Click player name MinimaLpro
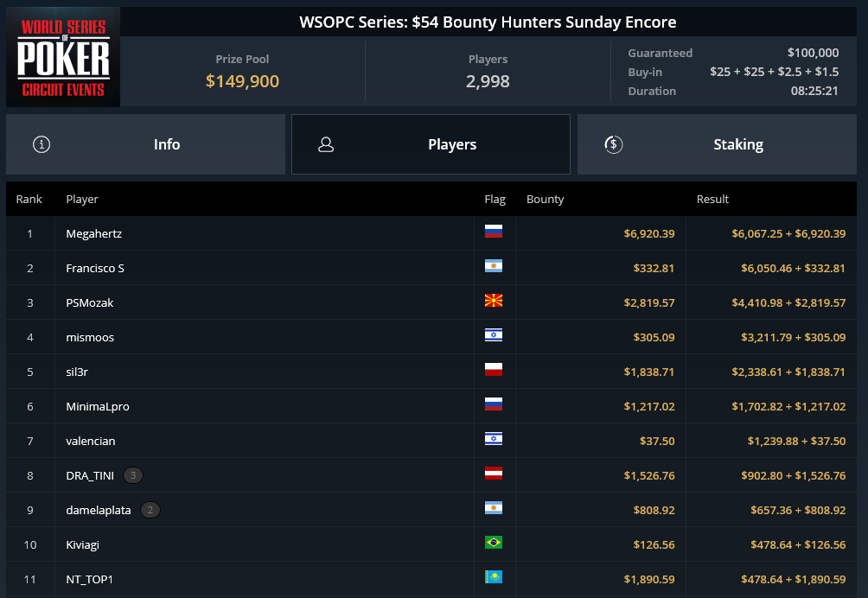This screenshot has height=598, width=868. pyautogui.click(x=98, y=407)
